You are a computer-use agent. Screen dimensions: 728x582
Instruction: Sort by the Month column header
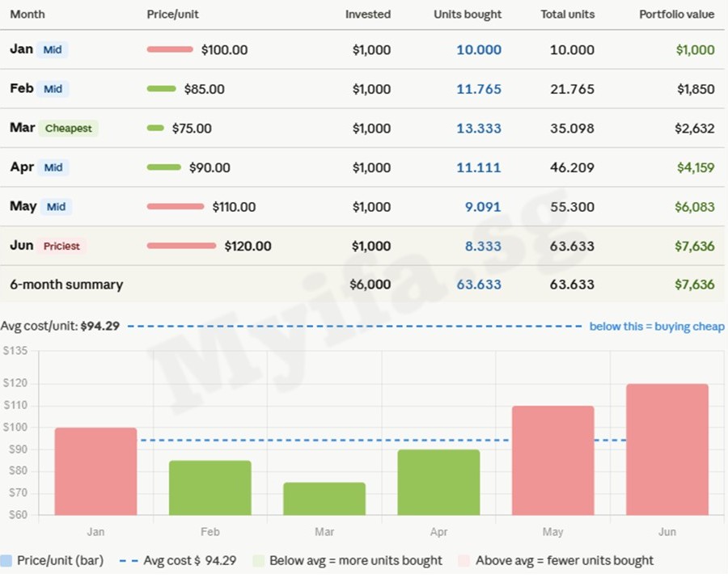pyautogui.click(x=28, y=15)
